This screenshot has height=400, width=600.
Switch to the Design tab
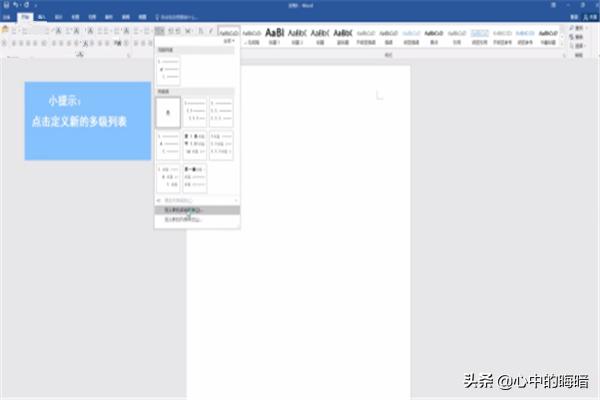[x=59, y=17]
